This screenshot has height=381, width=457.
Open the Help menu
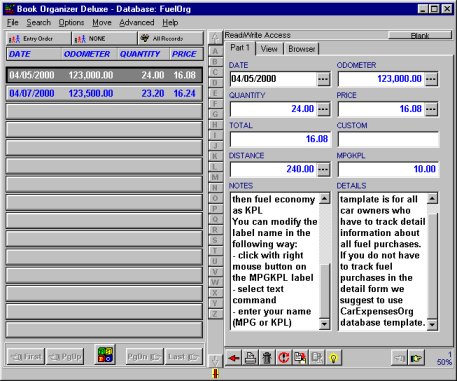[x=170, y=23]
